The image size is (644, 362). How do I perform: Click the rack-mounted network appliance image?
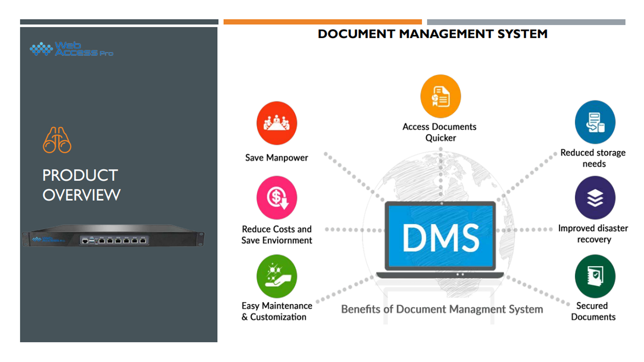(113, 236)
